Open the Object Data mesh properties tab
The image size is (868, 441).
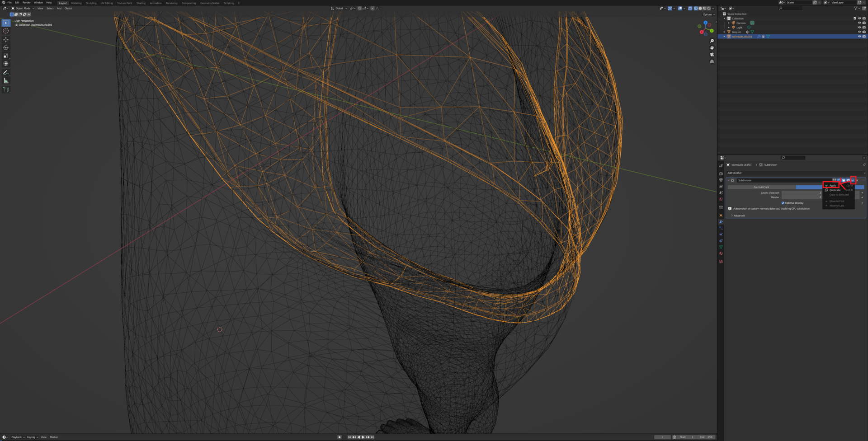coord(721,247)
